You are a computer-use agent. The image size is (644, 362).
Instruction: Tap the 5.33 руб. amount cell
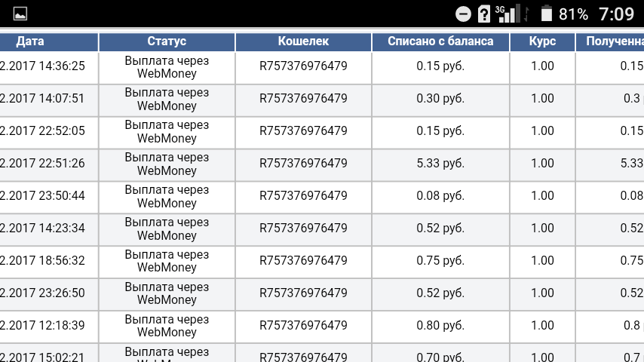point(440,164)
